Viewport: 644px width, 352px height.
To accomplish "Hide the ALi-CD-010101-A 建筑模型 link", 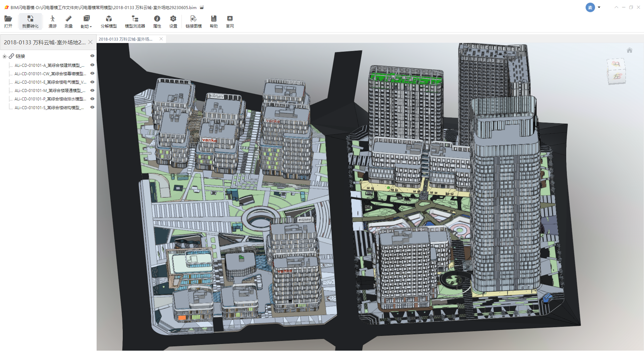I will 92,65.
